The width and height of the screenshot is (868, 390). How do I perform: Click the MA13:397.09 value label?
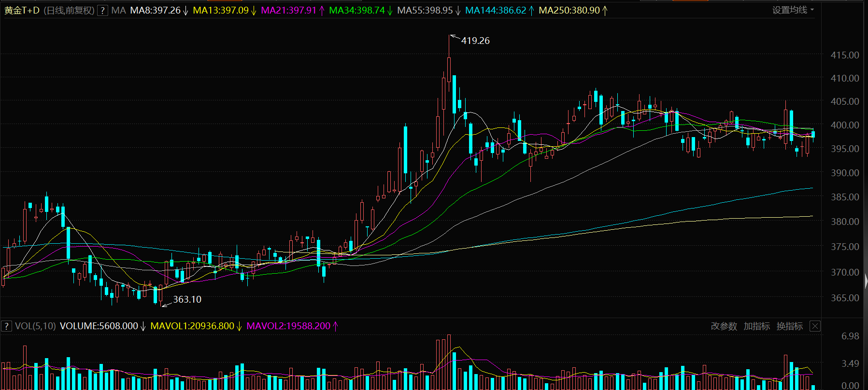[221, 10]
